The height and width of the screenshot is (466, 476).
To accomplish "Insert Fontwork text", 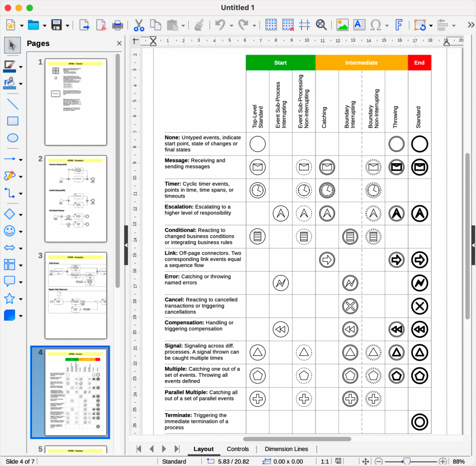I will pyautogui.click(x=398, y=25).
